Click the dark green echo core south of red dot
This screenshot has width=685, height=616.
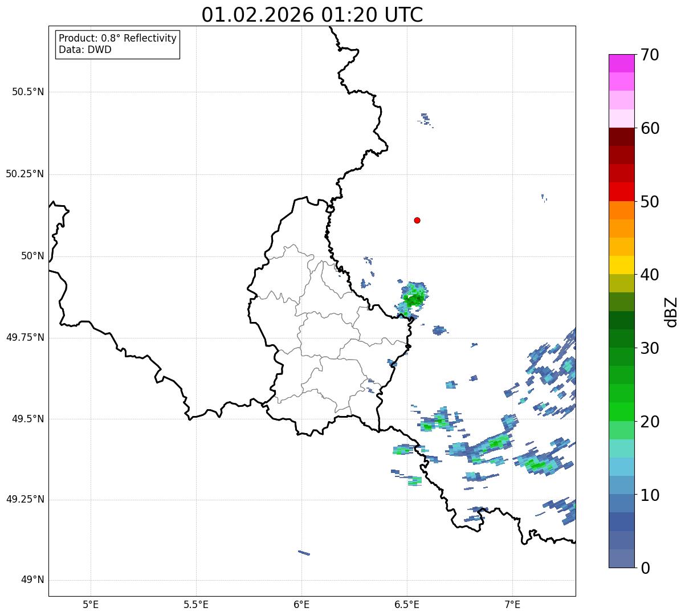(x=414, y=298)
